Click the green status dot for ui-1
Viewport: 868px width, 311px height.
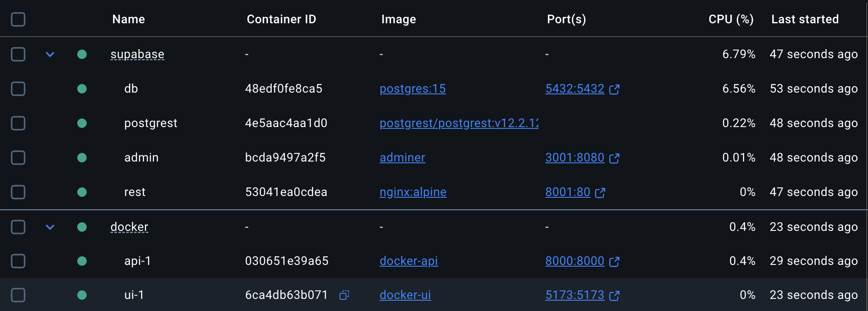coord(82,295)
